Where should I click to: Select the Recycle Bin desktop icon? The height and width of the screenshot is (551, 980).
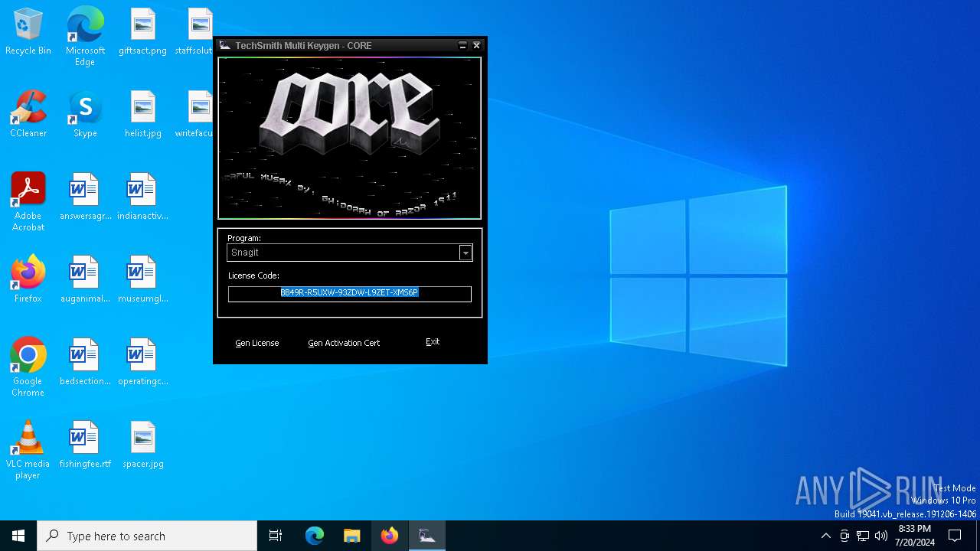pyautogui.click(x=28, y=32)
